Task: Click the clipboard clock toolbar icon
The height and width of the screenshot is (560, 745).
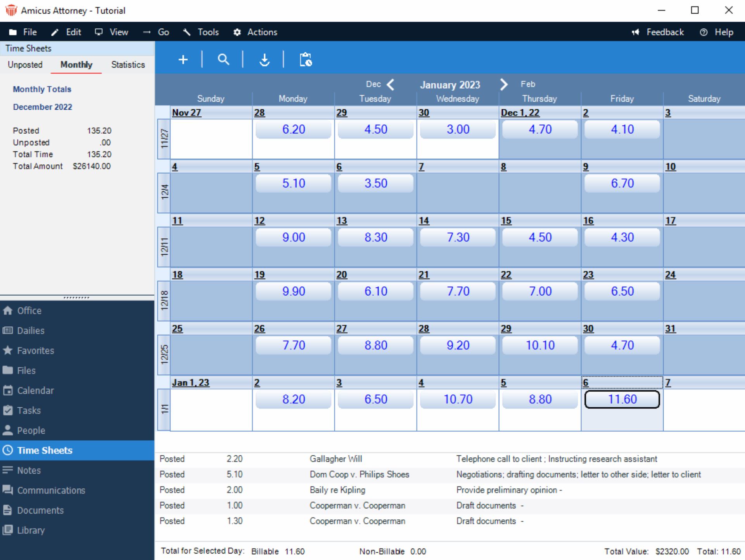Action: coord(306,60)
